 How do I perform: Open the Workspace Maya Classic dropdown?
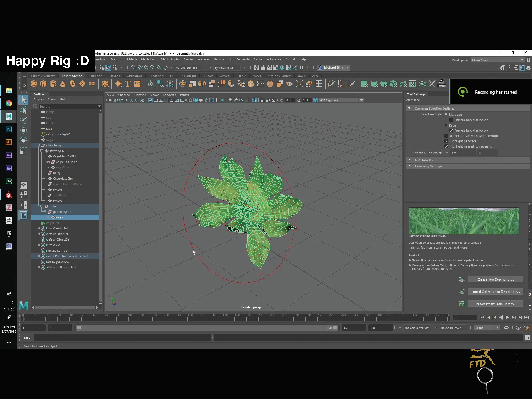[498, 60]
